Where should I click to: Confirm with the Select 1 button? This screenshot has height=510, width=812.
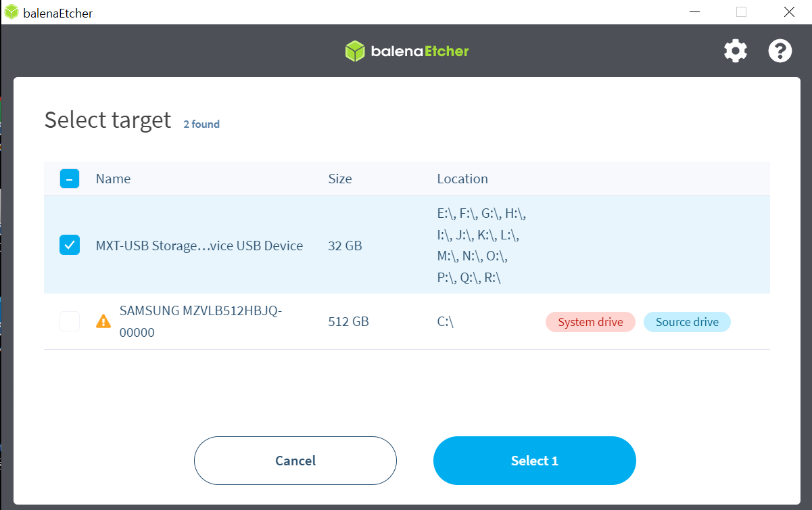(535, 461)
